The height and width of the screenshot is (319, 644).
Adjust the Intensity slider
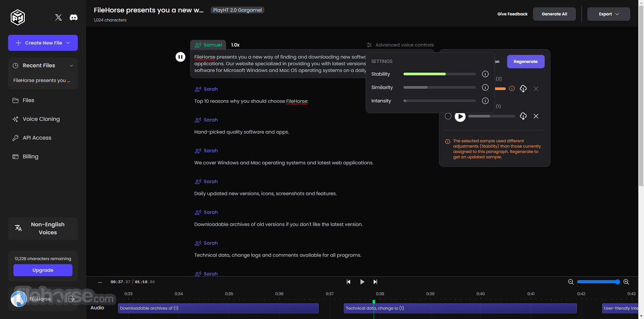click(440, 101)
